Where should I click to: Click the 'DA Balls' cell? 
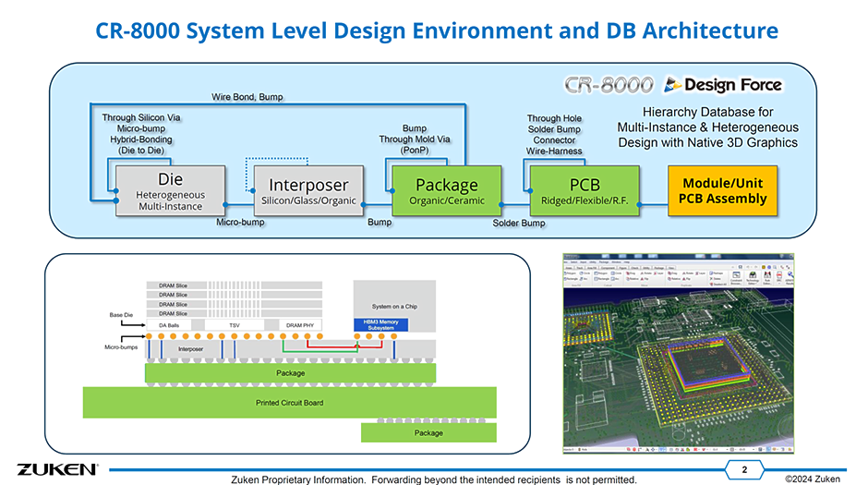[x=169, y=325]
